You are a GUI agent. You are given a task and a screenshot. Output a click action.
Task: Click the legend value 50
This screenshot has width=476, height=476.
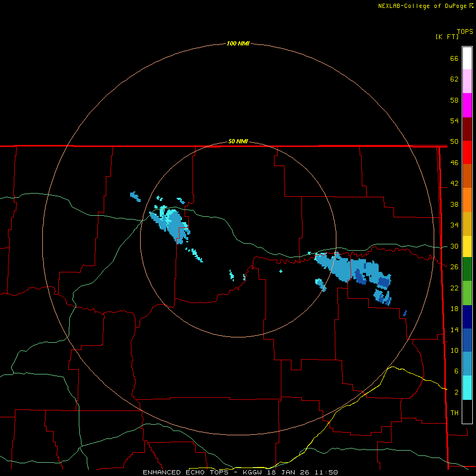click(454, 141)
